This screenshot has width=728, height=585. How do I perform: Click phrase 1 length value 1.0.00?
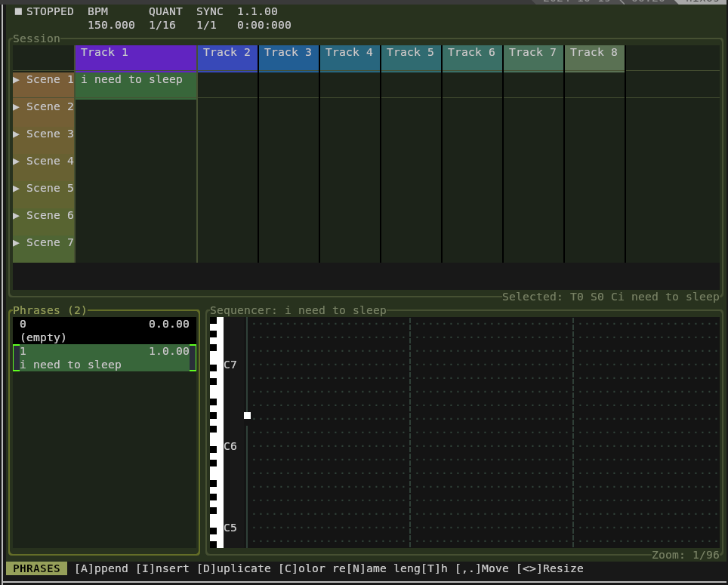pyautogui.click(x=169, y=351)
